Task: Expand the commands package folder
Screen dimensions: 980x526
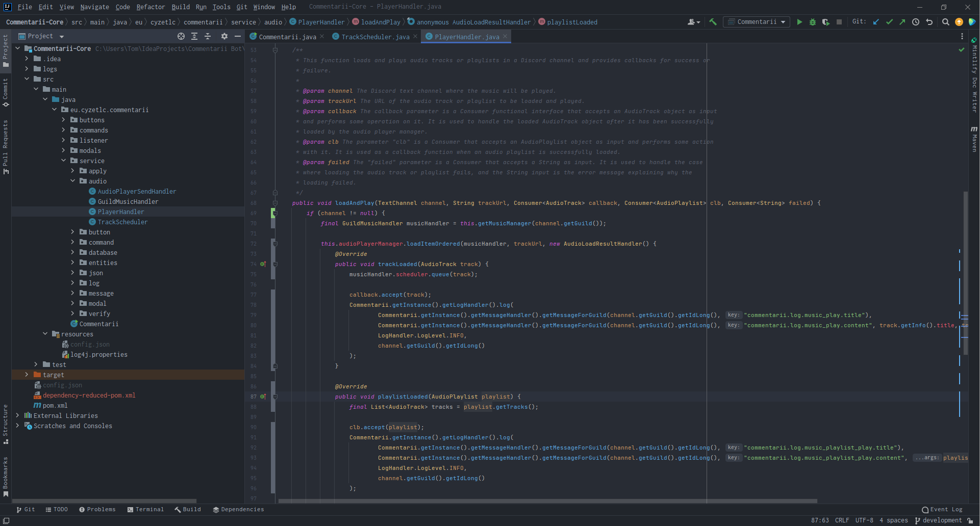Action: [x=64, y=130]
